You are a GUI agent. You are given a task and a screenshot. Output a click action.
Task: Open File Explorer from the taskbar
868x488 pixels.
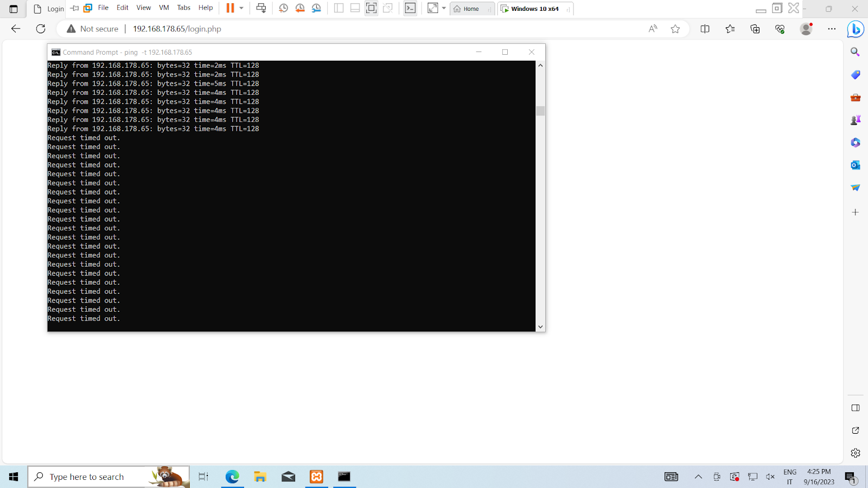[x=260, y=477]
